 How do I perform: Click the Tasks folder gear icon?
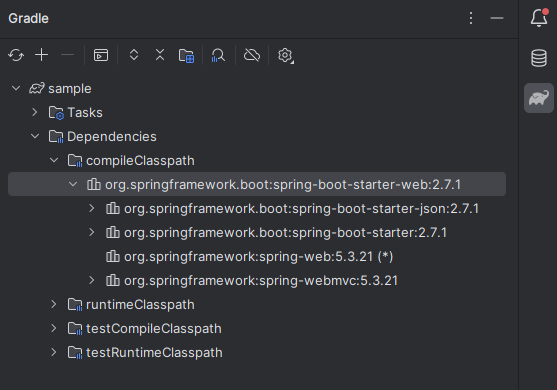click(56, 113)
